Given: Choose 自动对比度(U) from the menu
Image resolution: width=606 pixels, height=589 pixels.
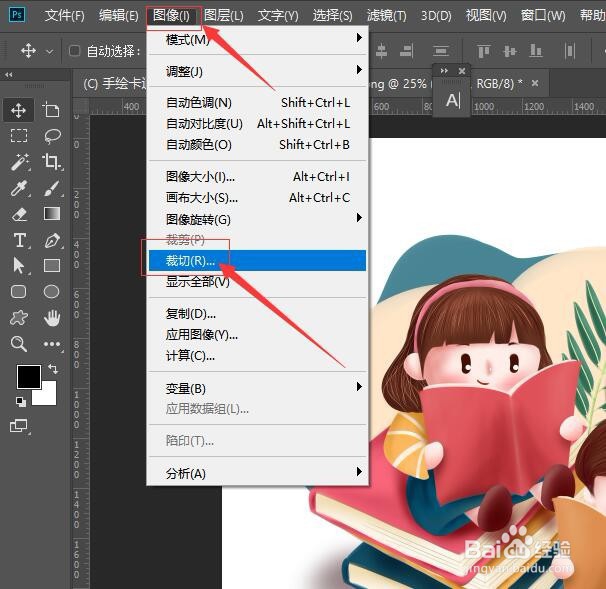Looking at the screenshot, I should pos(257,124).
